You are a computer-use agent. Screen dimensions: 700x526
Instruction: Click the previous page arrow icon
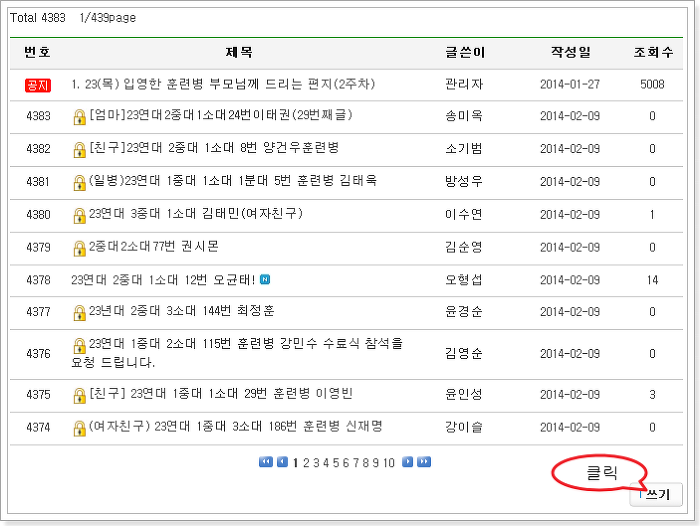pyautogui.click(x=282, y=462)
